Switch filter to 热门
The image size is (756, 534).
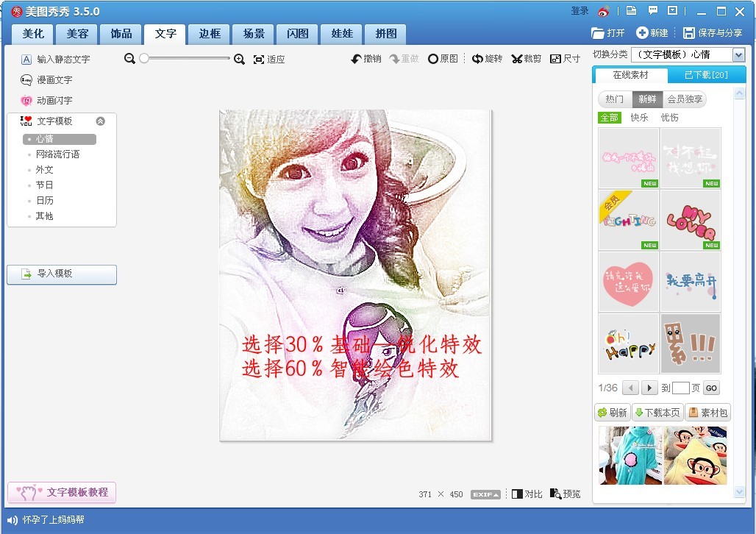[x=614, y=99]
